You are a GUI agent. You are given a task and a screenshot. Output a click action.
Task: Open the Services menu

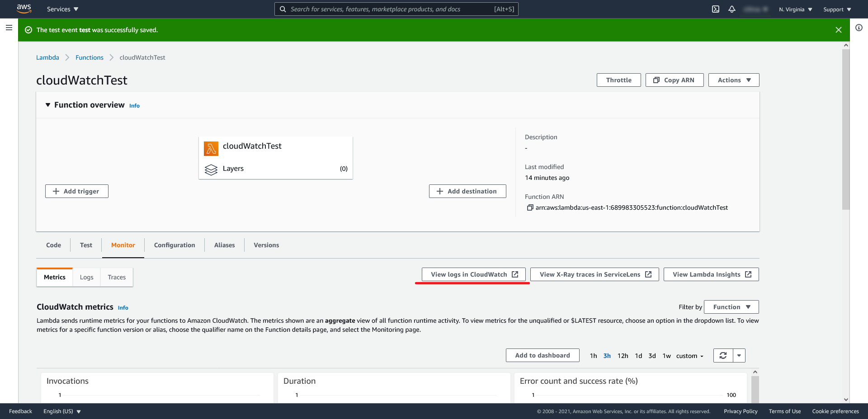click(62, 9)
